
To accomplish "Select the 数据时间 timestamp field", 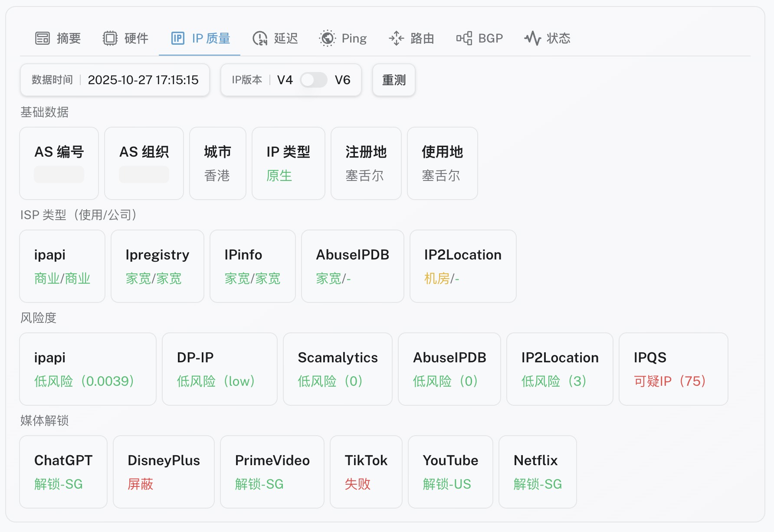I will (115, 80).
